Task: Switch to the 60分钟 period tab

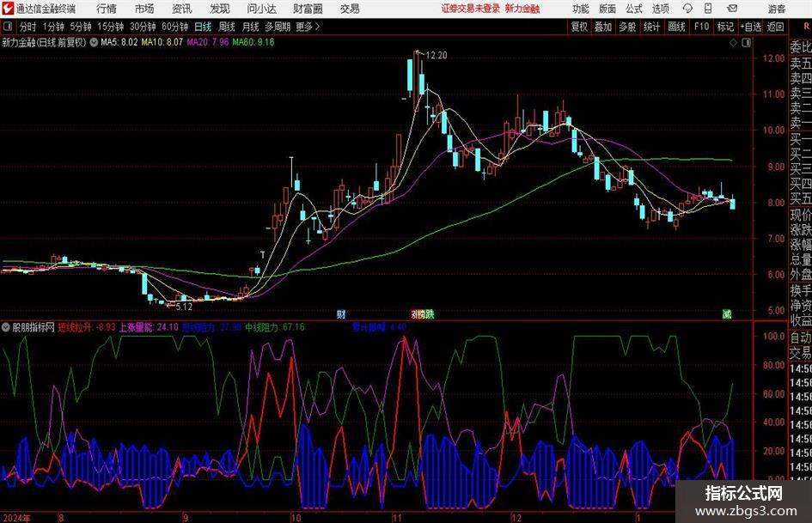Action: [174, 27]
